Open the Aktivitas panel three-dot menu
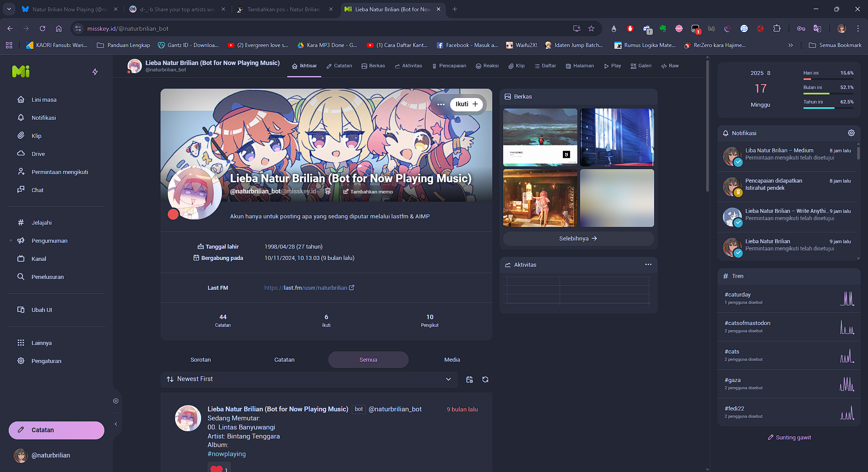Image resolution: width=868 pixels, height=472 pixels. tap(648, 264)
